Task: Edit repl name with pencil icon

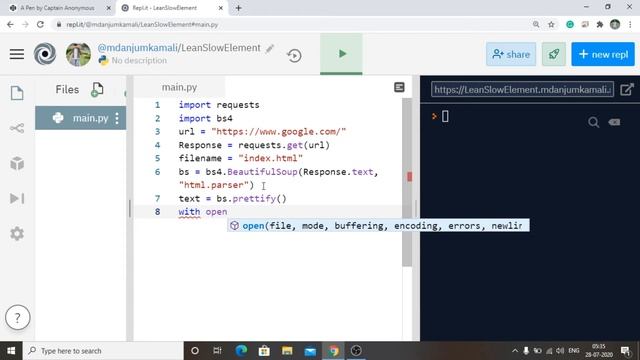Action: click(270, 49)
